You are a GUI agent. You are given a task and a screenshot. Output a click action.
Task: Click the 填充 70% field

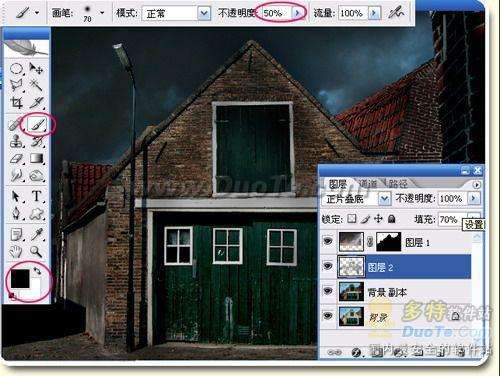tap(453, 219)
